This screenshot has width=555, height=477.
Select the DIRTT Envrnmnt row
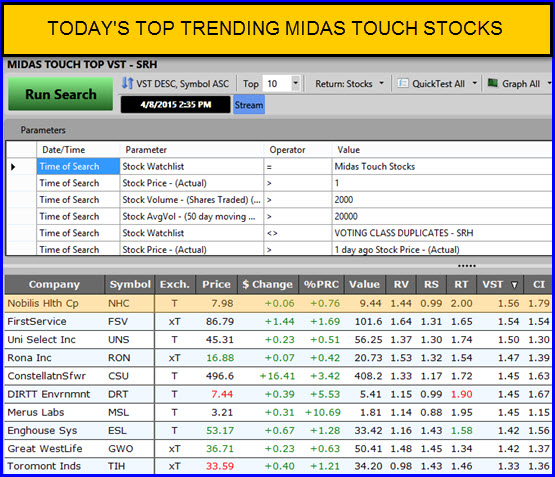pos(278,394)
